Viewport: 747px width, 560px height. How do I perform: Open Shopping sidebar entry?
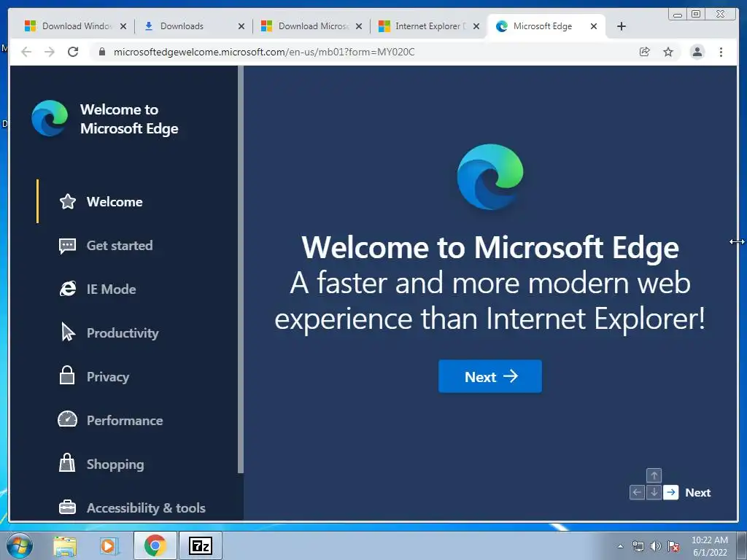[x=115, y=464]
